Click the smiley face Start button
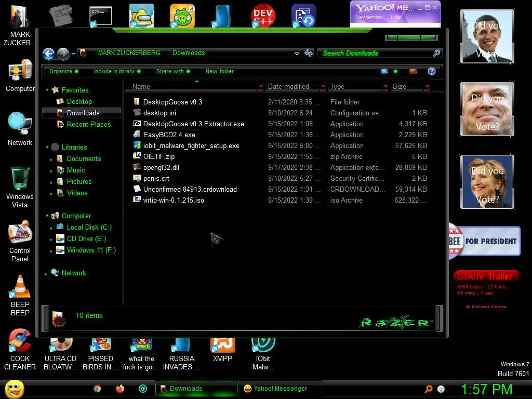 (x=14, y=389)
